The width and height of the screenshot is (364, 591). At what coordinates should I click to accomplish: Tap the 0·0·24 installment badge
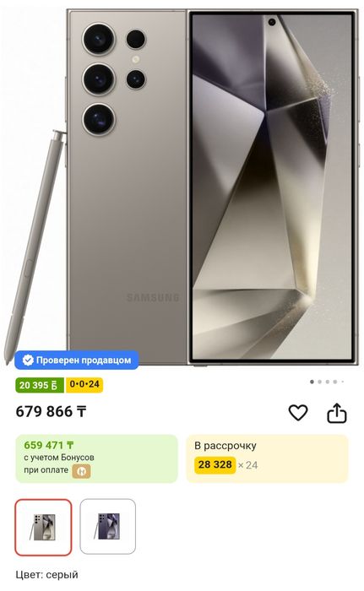84,385
